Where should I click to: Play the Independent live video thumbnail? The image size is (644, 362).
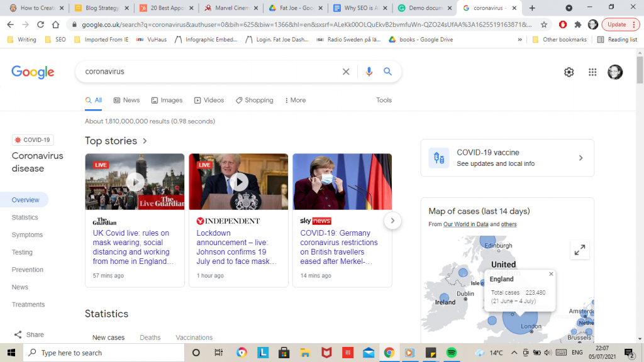[x=238, y=182]
